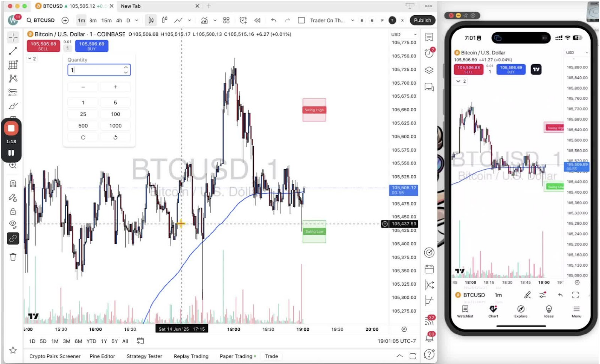Open the Strategy Tester tab

coord(144,356)
